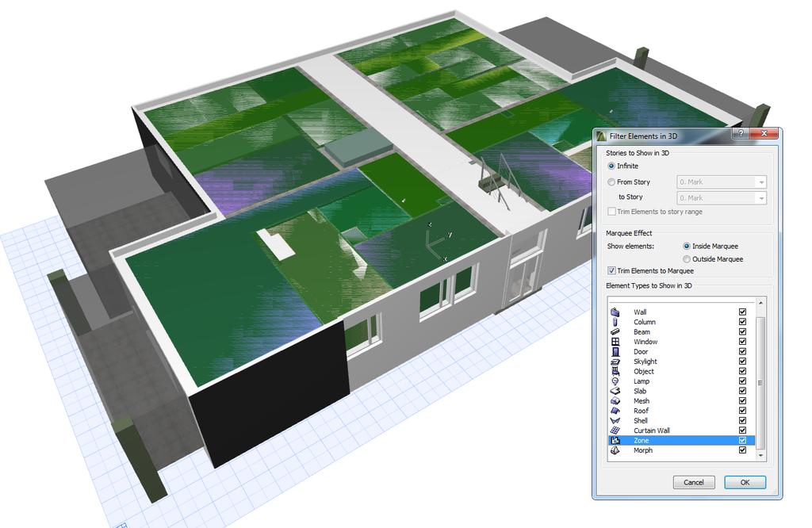Image resolution: width=812 pixels, height=528 pixels.
Task: Uncheck the Slab visibility checkbox
Action: (x=742, y=391)
